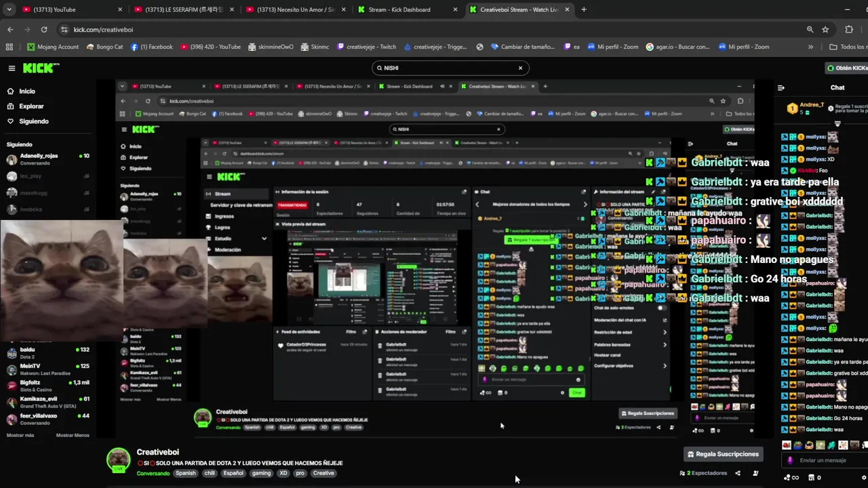Open Bongo Cat bookmark

[x=104, y=47]
